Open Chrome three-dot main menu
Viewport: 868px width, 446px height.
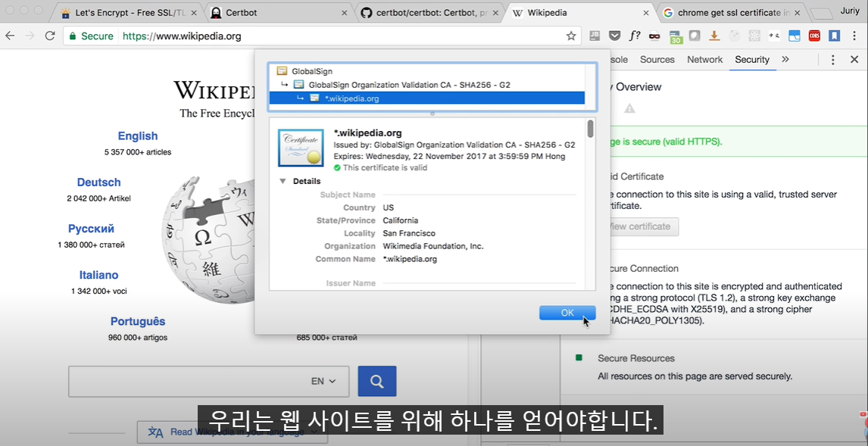pos(856,36)
